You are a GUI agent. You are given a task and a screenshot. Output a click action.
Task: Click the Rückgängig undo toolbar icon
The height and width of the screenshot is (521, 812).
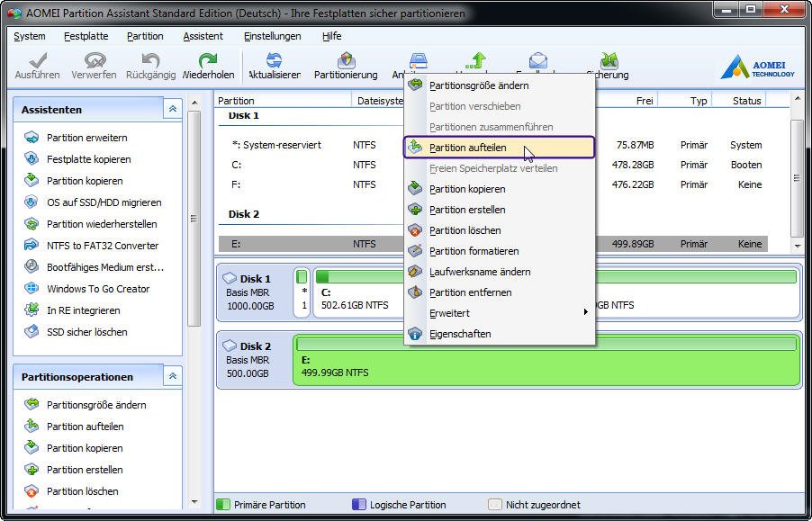pyautogui.click(x=150, y=60)
